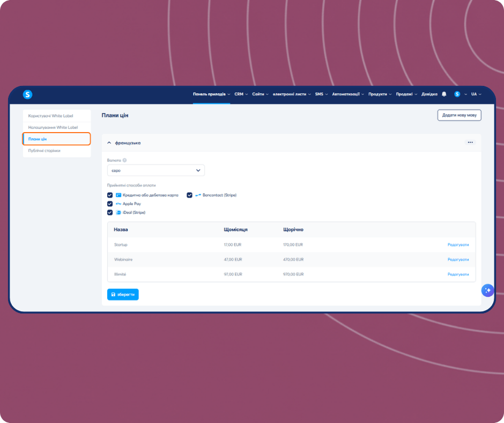
Task: Click the 17,00 EUR monthly price
Action: (233, 245)
